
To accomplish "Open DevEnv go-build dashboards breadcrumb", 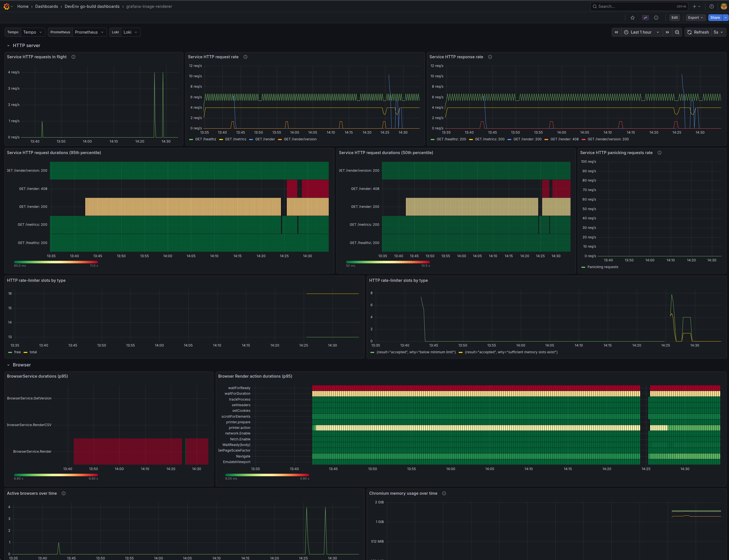I will point(92,6).
